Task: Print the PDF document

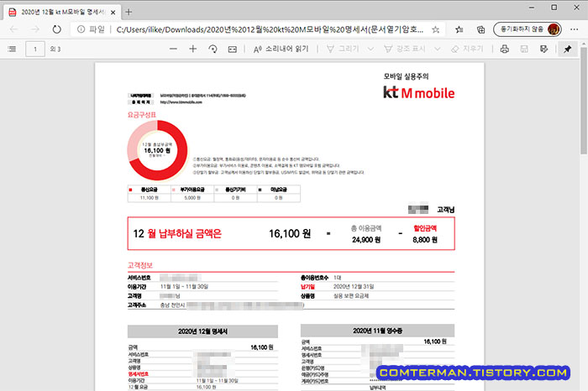Action: [x=505, y=49]
